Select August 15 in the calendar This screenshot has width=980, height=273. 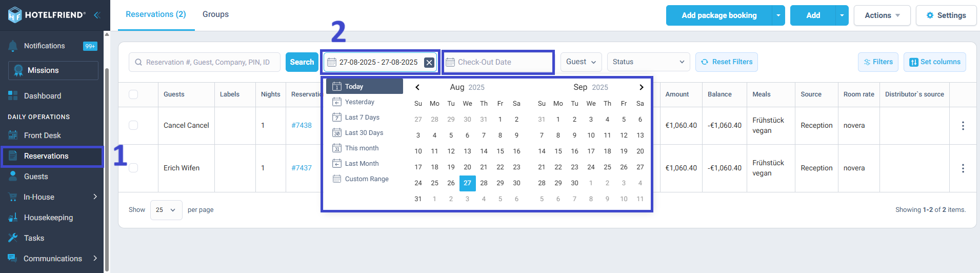point(500,151)
